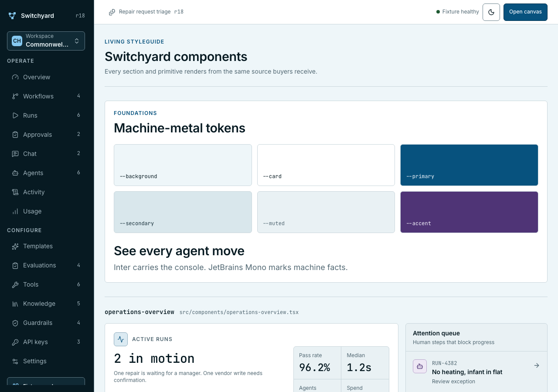This screenshot has height=392, width=558.
Task: Click the --secondary color swatch
Action: (x=183, y=212)
